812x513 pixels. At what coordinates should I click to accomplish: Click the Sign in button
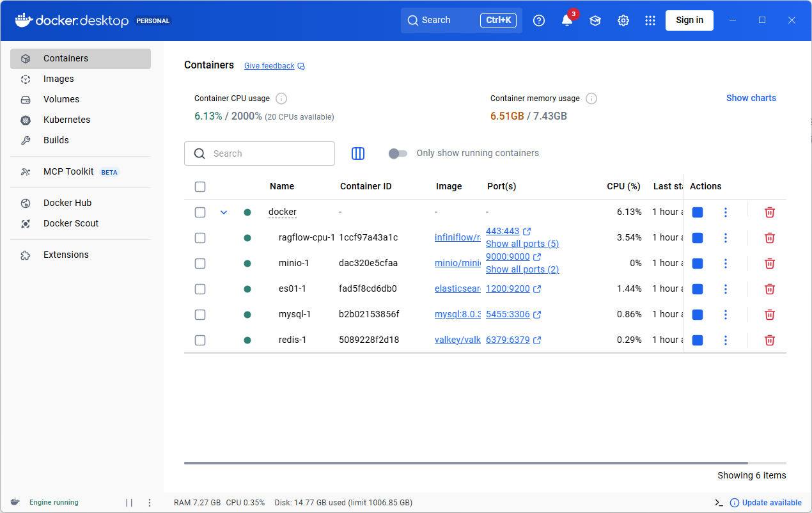[689, 20]
